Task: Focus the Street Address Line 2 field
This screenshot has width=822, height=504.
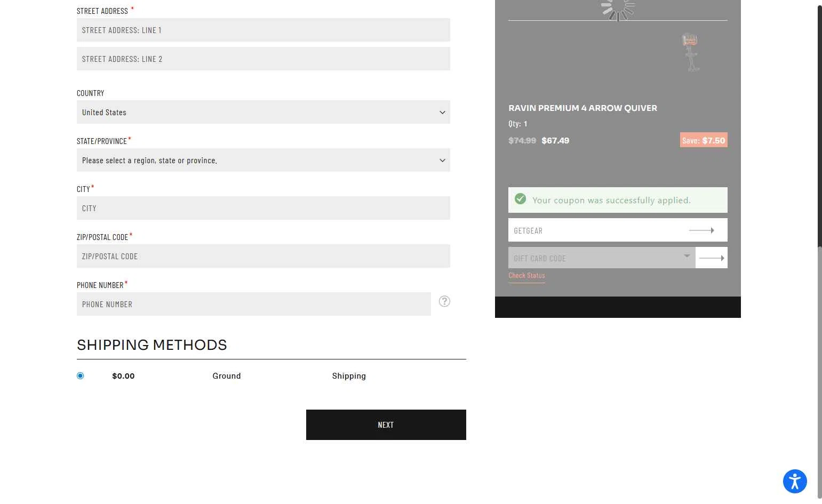Action: pyautogui.click(x=264, y=59)
